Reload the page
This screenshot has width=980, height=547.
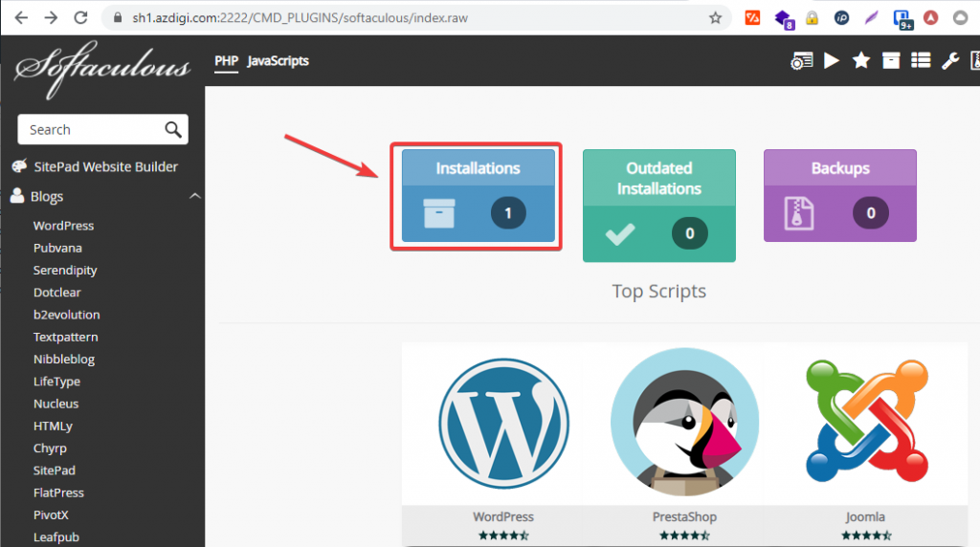coord(80,17)
